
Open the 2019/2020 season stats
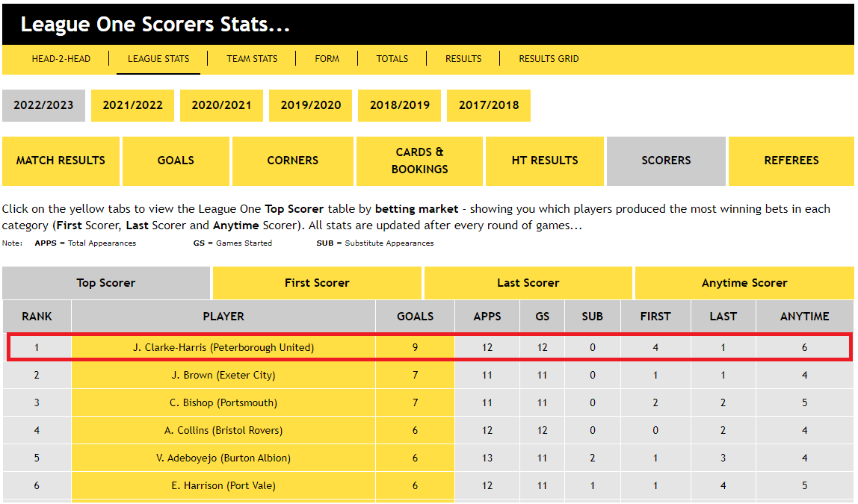coord(310,105)
